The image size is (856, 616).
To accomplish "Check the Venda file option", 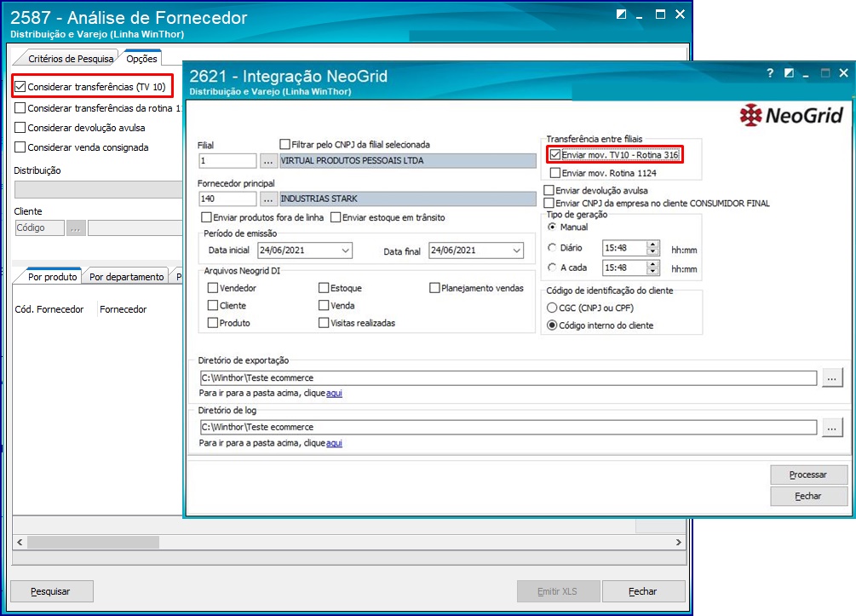I will [x=324, y=305].
